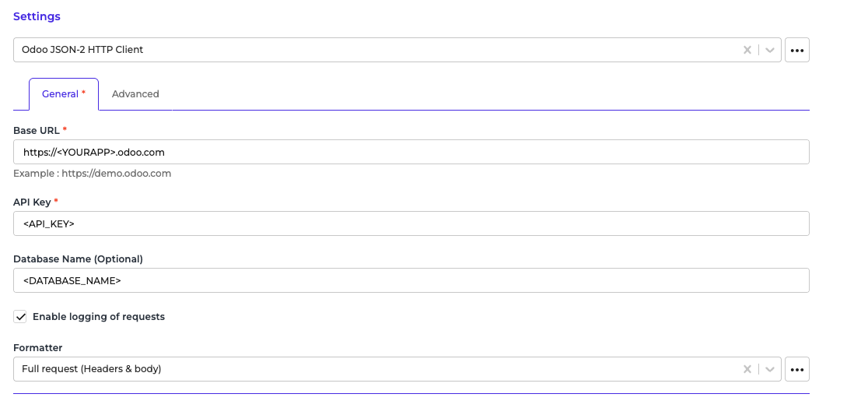Expand the HTTP client dropdown arrow
Screen dimensions: 868x408
pos(769,50)
